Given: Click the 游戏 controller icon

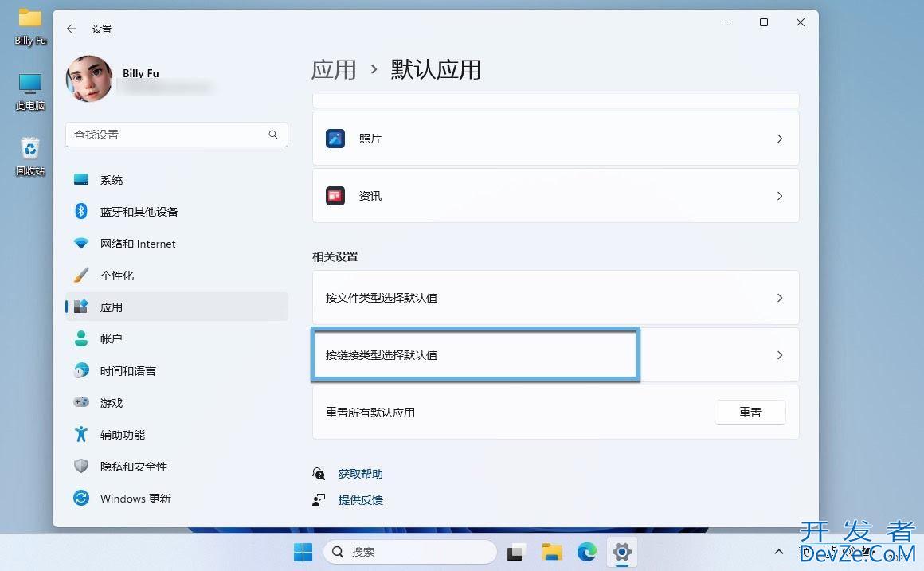Looking at the screenshot, I should (80, 402).
